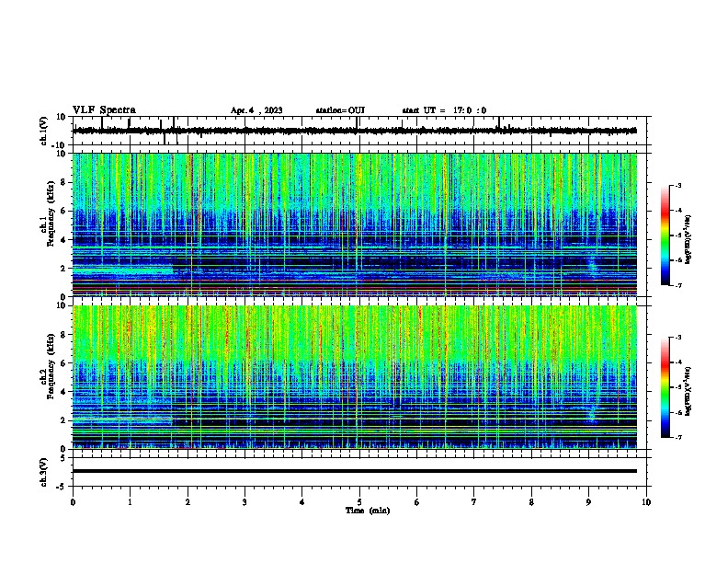The width and height of the screenshot is (728, 563).
Task: Click time axis tick label 4
Action: (x=302, y=502)
